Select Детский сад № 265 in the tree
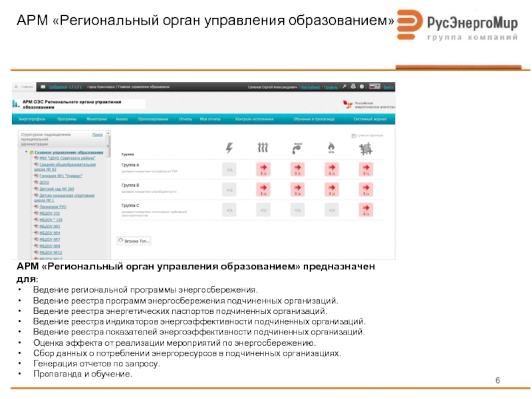Image resolution: width=532 pixels, height=399 pixels. point(57,189)
